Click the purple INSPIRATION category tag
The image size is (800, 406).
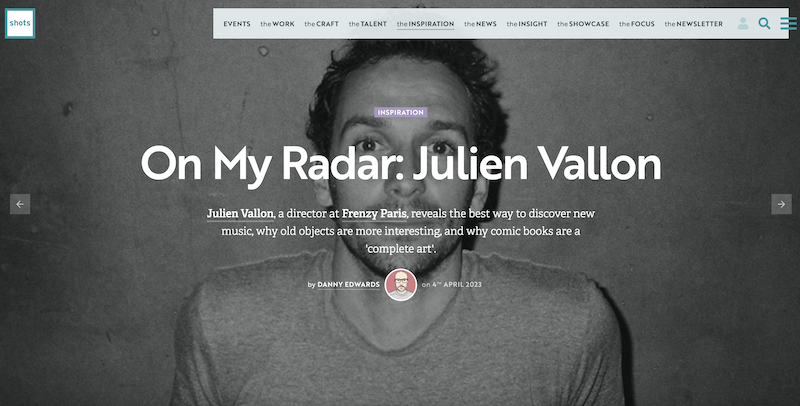pyautogui.click(x=401, y=112)
